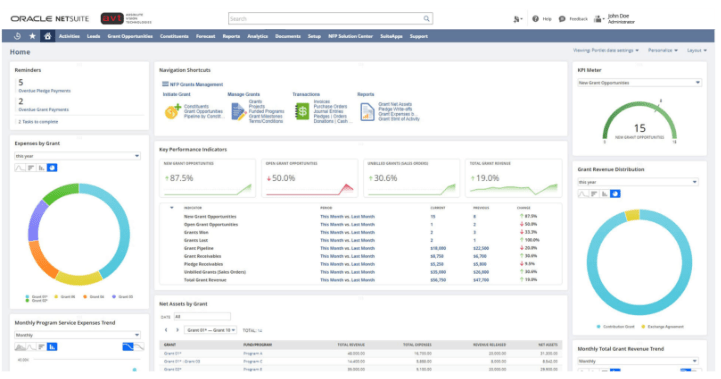This screenshot has height=379, width=721.
Task: Click the Manage Grants document-pencil icon
Action: [x=238, y=111]
